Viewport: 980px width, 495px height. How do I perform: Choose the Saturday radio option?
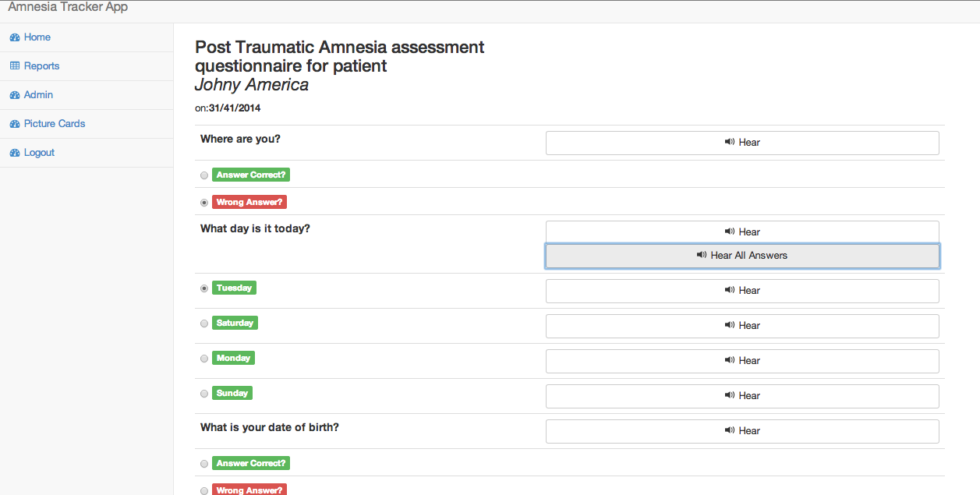[x=204, y=324]
